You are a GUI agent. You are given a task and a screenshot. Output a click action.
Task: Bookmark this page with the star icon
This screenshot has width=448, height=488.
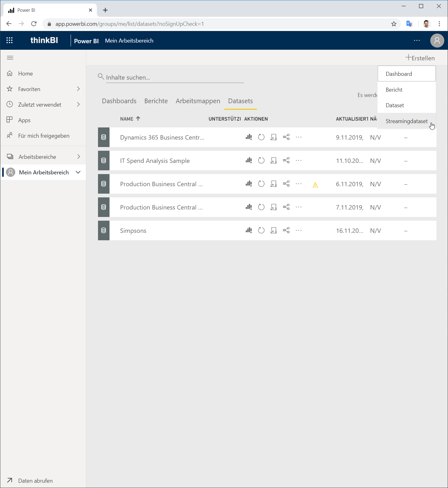pos(394,24)
